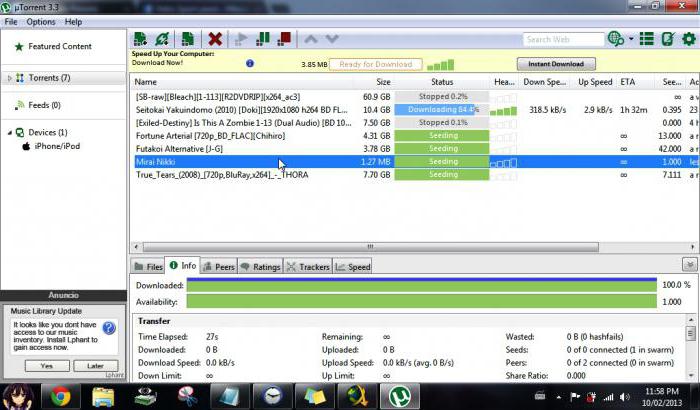Switch to the Peers tab
The image size is (700, 410).
(x=219, y=267)
